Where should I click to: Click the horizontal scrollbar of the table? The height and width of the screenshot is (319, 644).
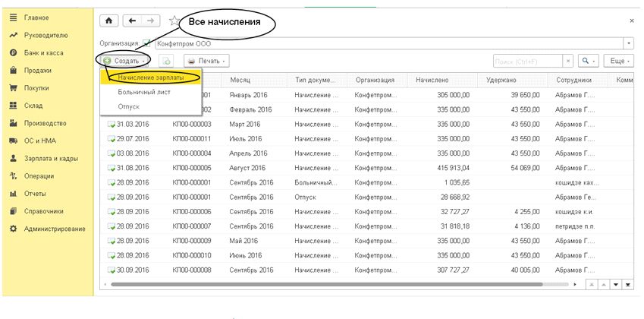(341, 284)
